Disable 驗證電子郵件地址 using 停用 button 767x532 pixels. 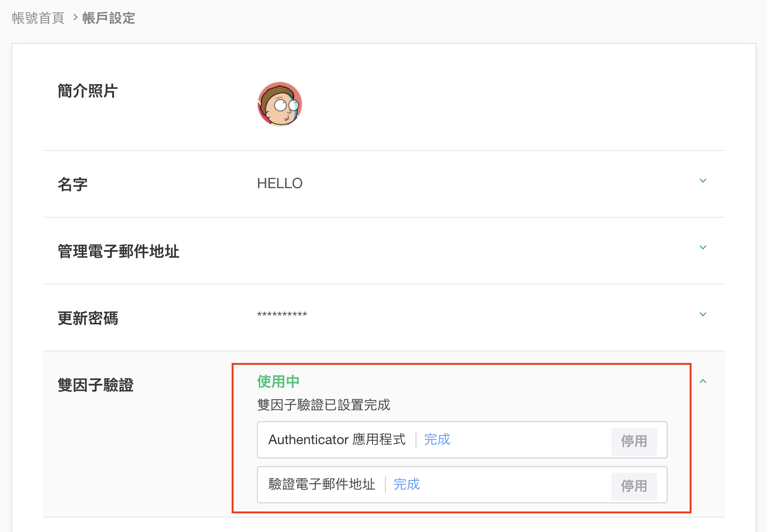[634, 486]
